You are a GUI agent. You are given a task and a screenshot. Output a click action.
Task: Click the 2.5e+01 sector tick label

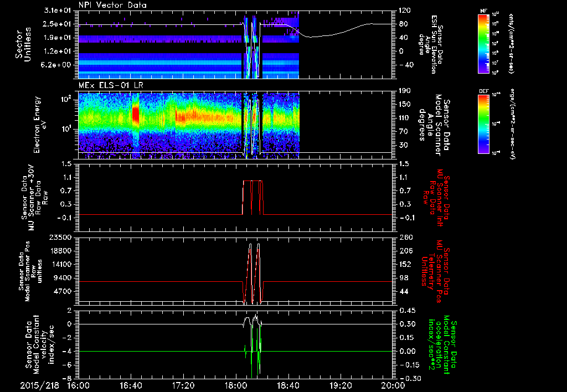point(56,24)
